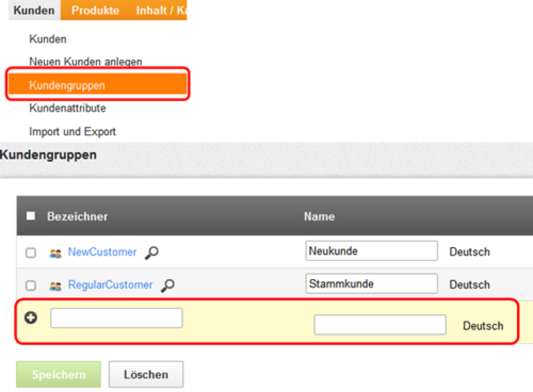Choose Neuen Kunden anlegen menu item

pos(86,62)
